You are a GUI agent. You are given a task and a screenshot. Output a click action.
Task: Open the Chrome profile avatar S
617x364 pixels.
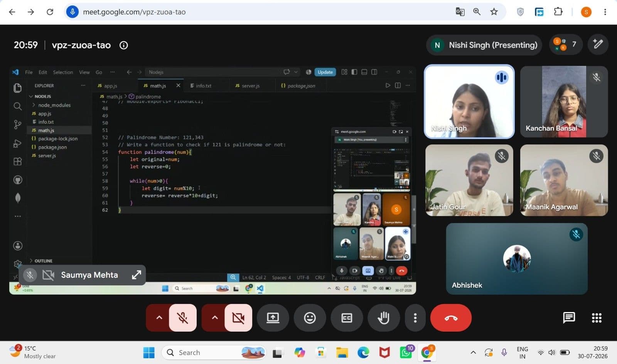point(586,12)
